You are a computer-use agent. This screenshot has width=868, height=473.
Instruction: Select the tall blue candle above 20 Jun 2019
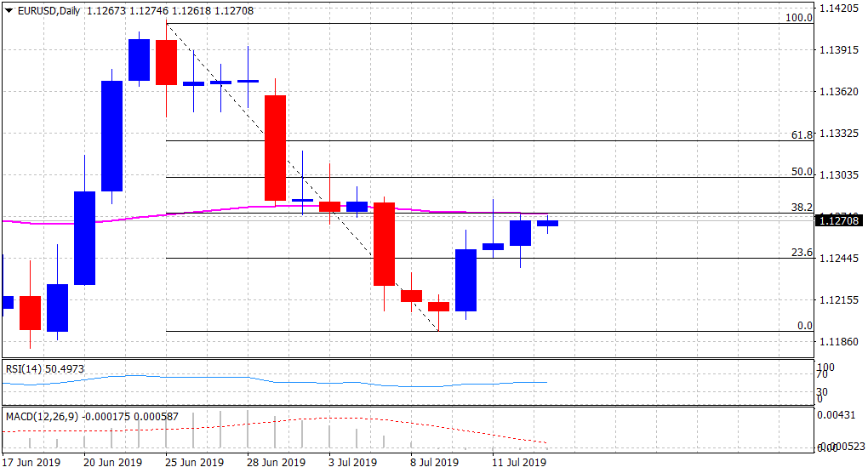tap(111, 136)
